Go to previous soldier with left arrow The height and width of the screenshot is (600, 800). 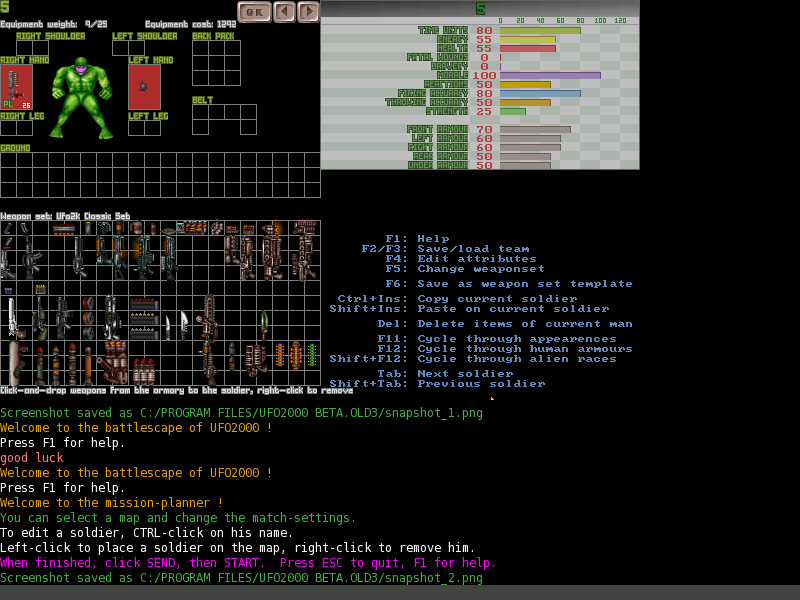point(285,12)
